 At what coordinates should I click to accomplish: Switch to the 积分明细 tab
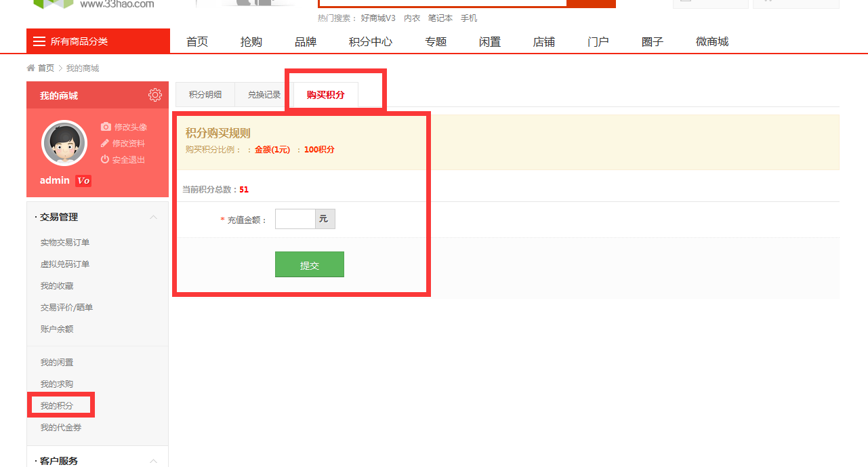coord(205,95)
